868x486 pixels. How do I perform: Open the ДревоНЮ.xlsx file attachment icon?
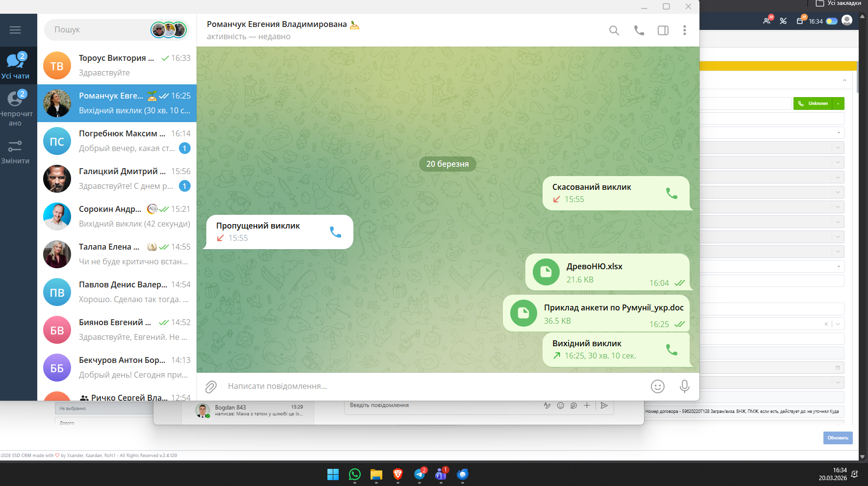pos(546,272)
